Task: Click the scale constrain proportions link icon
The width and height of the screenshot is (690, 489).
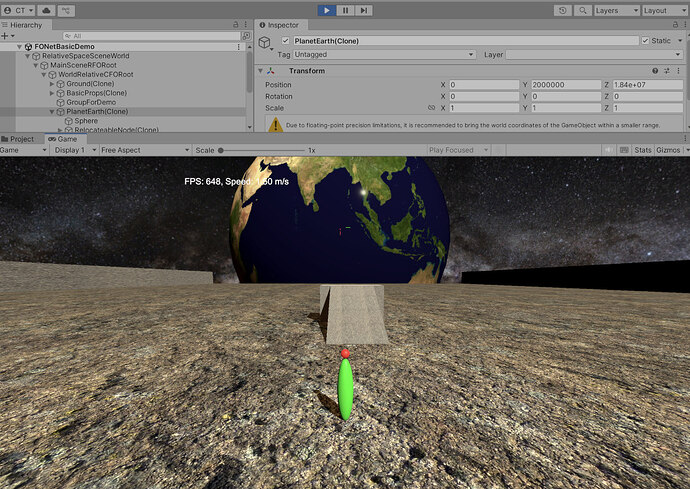Action: pos(432,107)
